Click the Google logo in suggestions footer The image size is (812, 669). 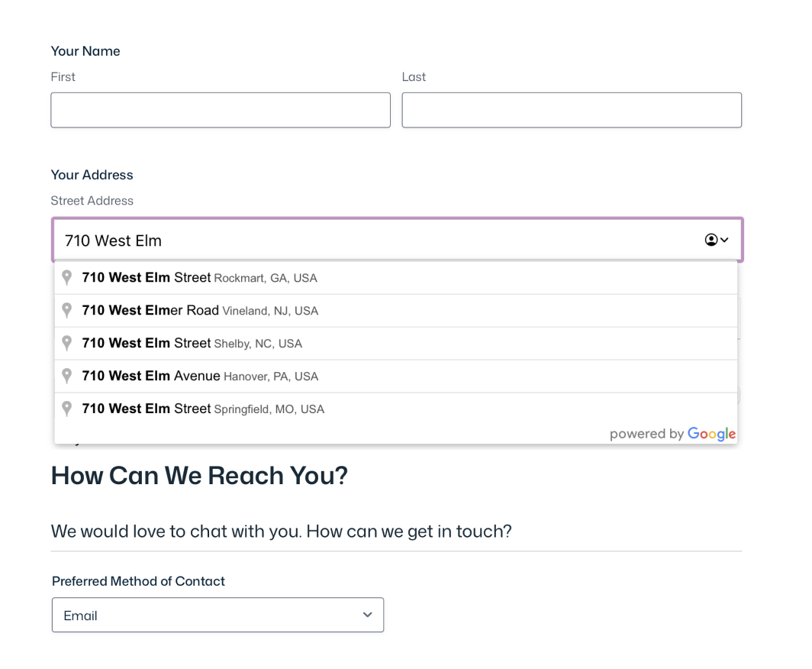[x=711, y=434]
